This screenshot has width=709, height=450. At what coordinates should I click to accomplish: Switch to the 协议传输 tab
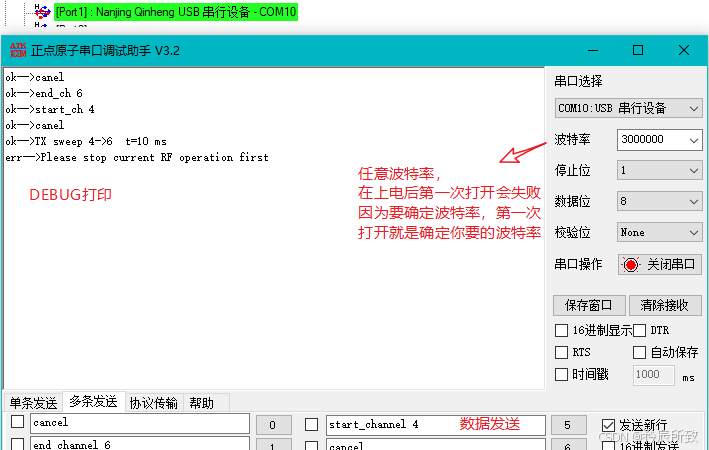tap(154, 403)
